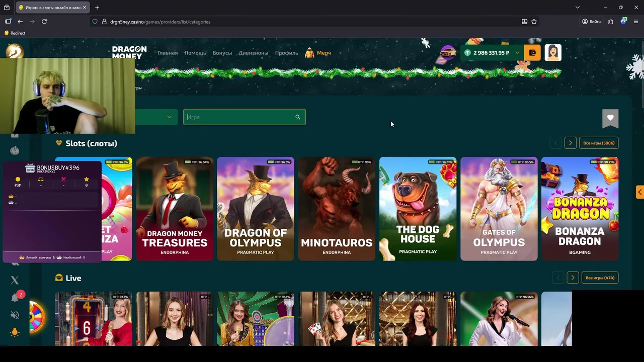
Task: Open the sidebar toggle icon left of back arrow
Action: 8,22
